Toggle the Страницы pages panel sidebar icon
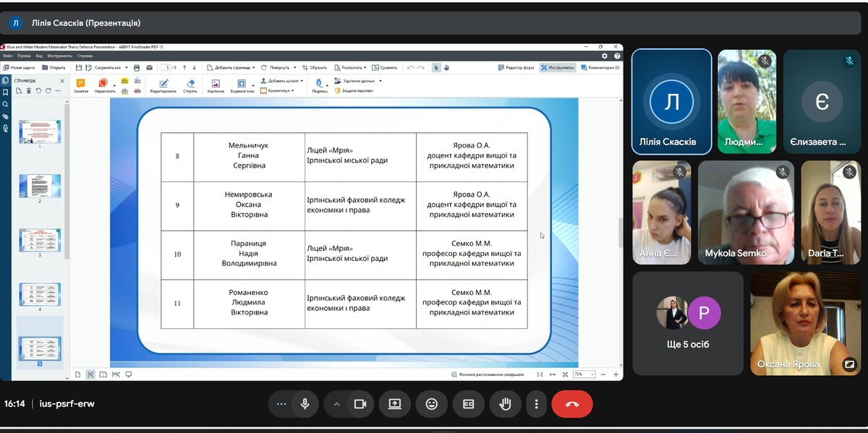The width and height of the screenshot is (868, 433). [6, 80]
